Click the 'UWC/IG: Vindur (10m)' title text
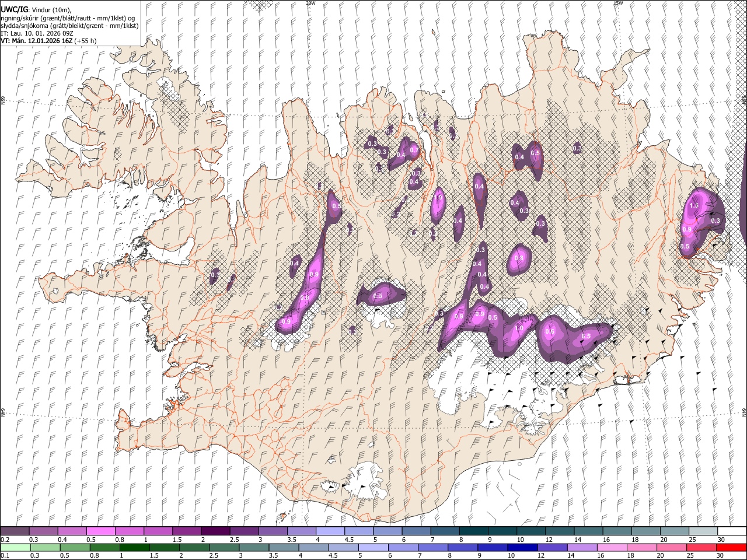Screen dimensions: 747x560 36,10
